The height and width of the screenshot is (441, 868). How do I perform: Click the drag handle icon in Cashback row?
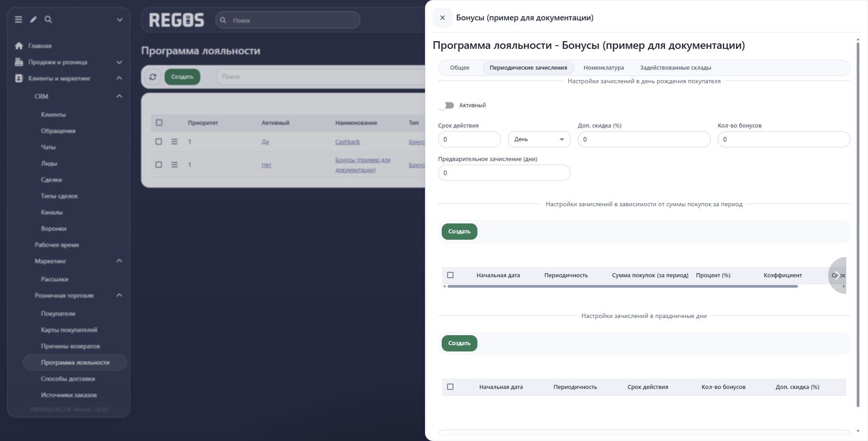[175, 142]
